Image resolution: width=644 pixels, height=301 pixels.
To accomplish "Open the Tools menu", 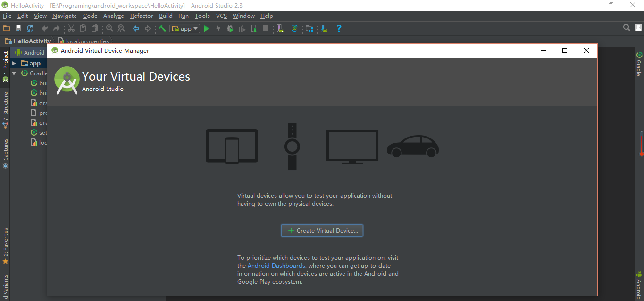I will pyautogui.click(x=202, y=16).
